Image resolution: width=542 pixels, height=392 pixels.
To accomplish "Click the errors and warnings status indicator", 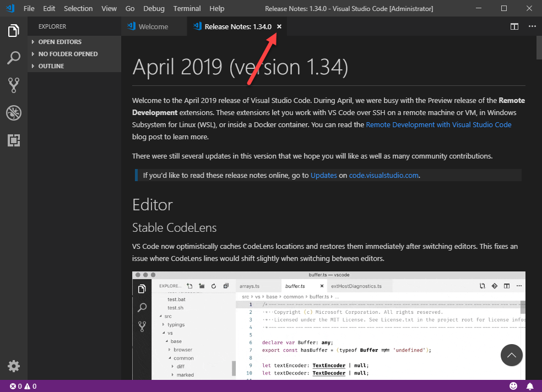I will pos(23,386).
